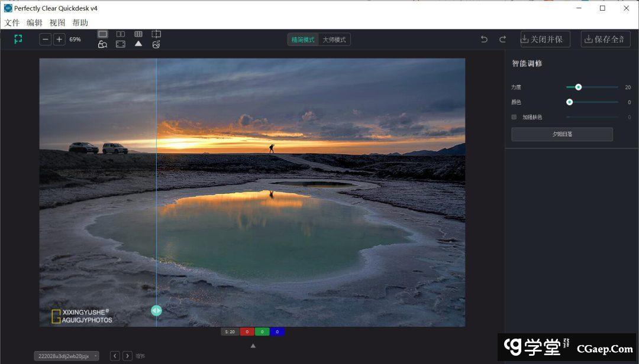Open the filename dropdown 222028u3dlj2wb20jzjx
Viewport: 639px width, 364px height.
click(66, 356)
